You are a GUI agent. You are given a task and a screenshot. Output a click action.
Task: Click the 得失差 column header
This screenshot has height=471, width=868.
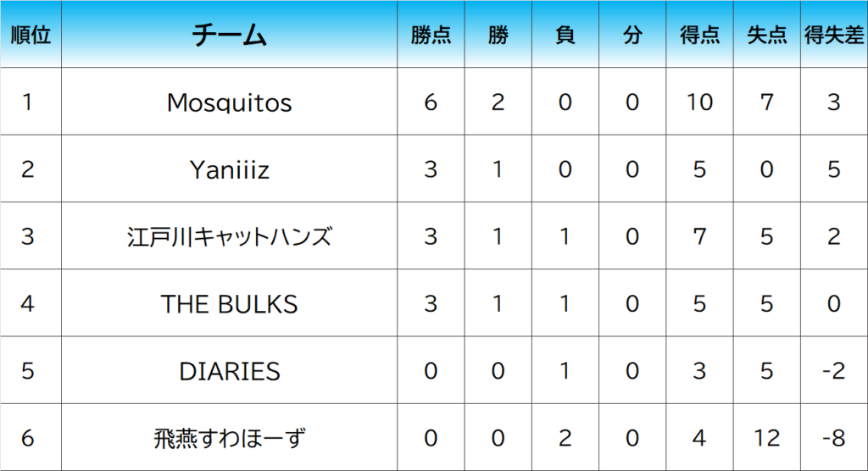pyautogui.click(x=834, y=36)
